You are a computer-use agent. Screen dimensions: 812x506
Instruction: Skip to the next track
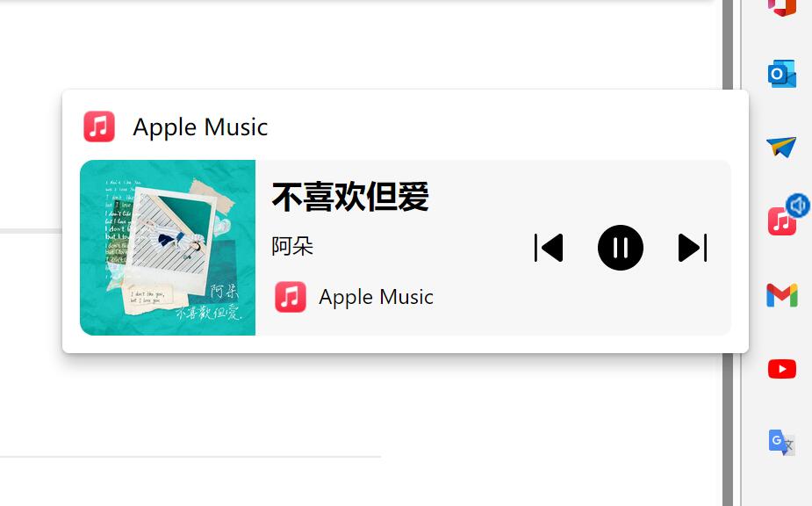click(693, 248)
